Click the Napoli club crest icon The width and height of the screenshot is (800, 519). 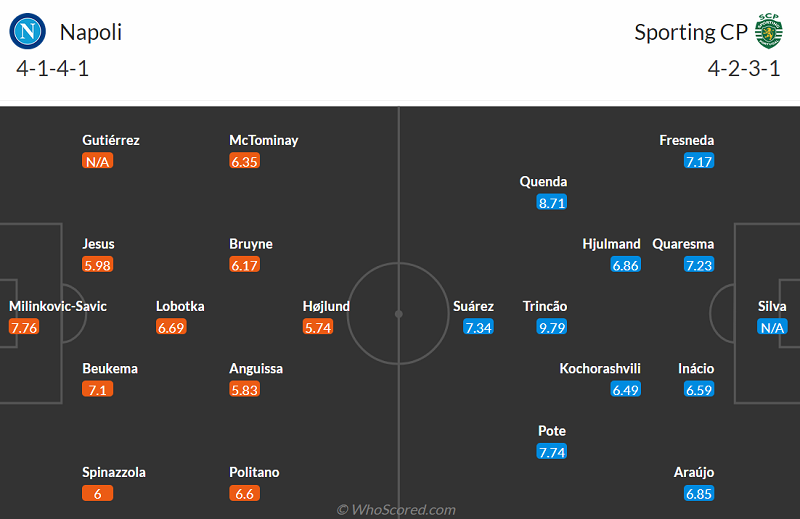28,31
